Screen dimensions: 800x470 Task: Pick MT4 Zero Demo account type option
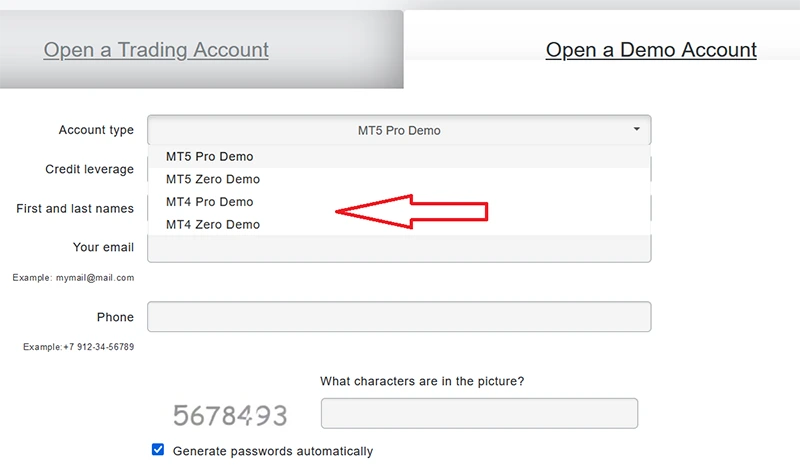click(x=213, y=225)
